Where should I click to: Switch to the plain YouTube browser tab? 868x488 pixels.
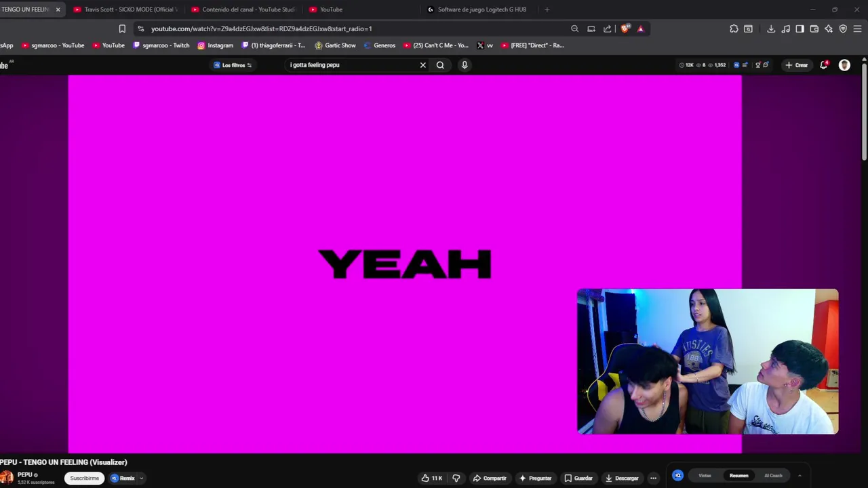pyautogui.click(x=363, y=9)
